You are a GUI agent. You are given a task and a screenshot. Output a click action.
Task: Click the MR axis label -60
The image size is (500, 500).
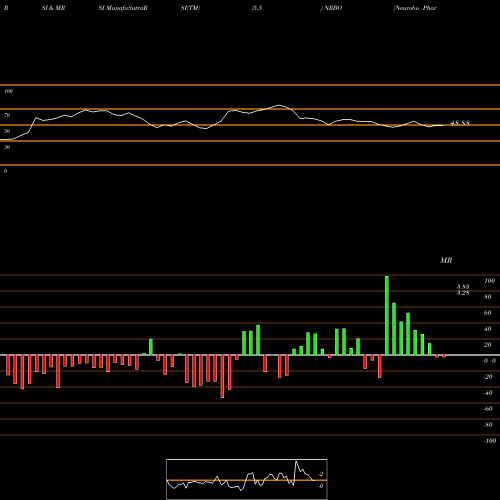[x=488, y=409]
